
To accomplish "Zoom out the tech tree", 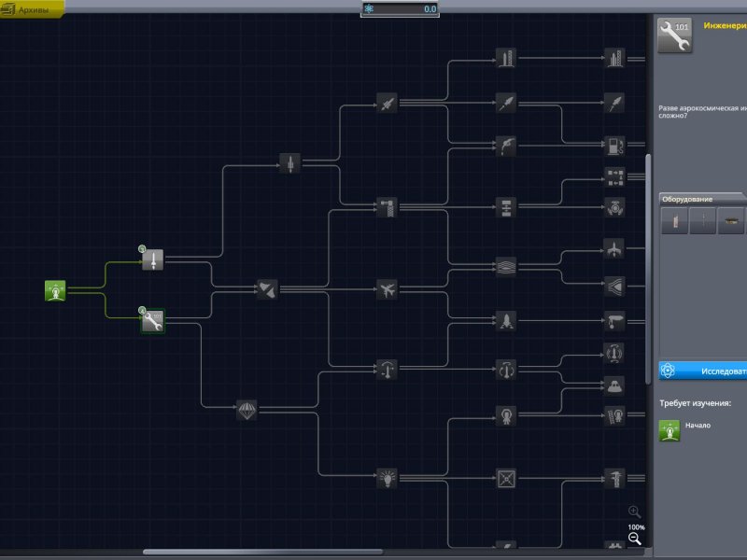I will pos(635,539).
